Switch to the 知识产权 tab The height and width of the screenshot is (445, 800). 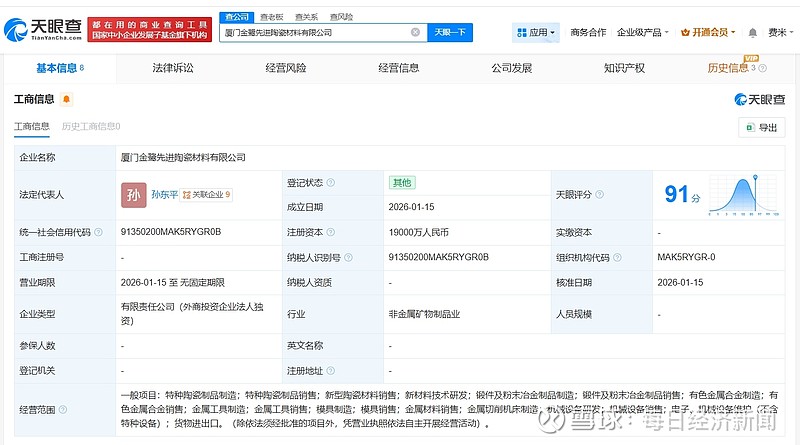click(x=624, y=68)
